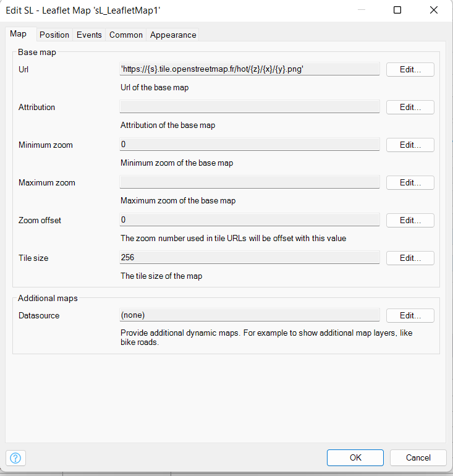Select the Tile size field showing 256
The height and width of the screenshot is (476, 453).
click(250, 257)
